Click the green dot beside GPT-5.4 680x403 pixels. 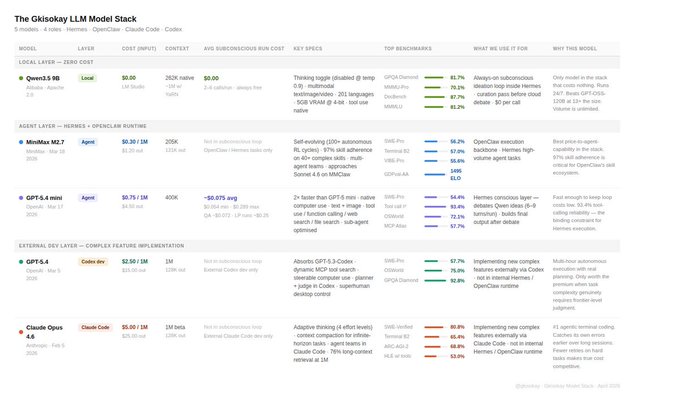tap(21, 262)
